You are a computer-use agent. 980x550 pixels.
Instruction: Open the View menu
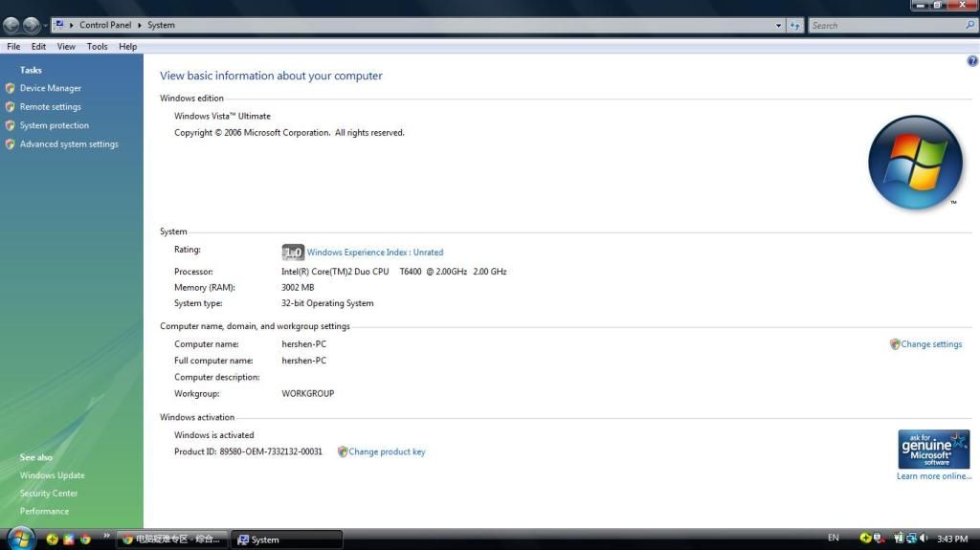click(66, 46)
